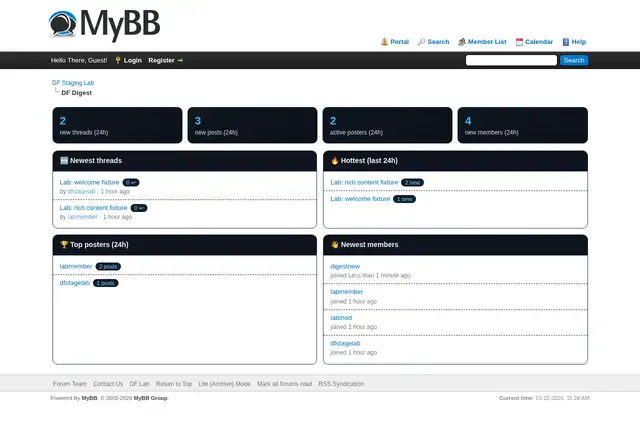
Task: Click the DF Lab footer link
Action: [x=139, y=384]
